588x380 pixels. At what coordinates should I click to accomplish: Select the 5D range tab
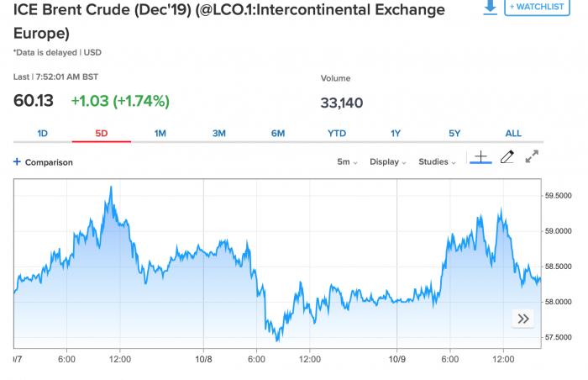pos(102,134)
